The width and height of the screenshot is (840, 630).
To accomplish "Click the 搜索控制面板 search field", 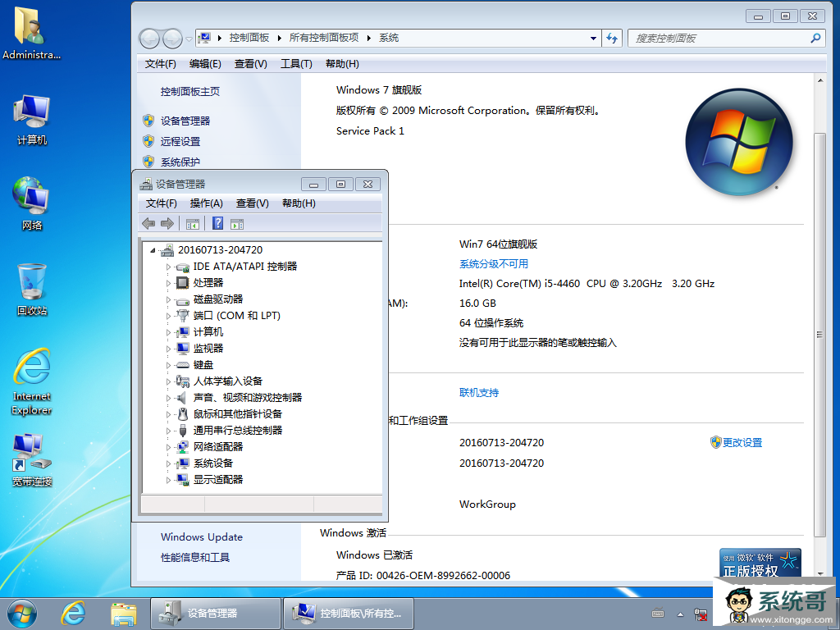I will tap(726, 38).
